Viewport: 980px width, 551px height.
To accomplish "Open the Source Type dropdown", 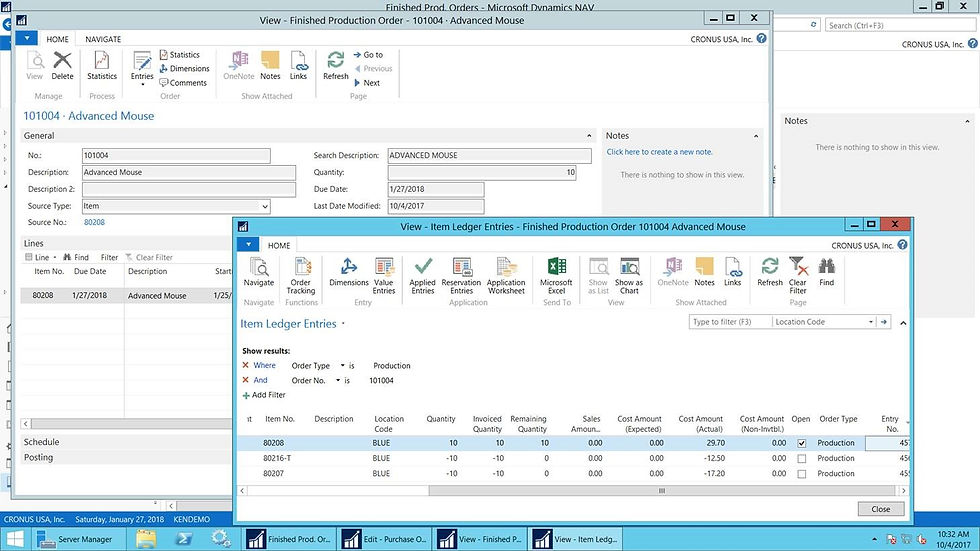I will [265, 206].
